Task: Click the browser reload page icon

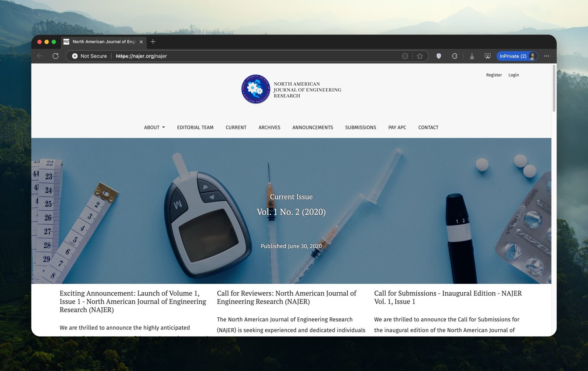Action: 55,56
